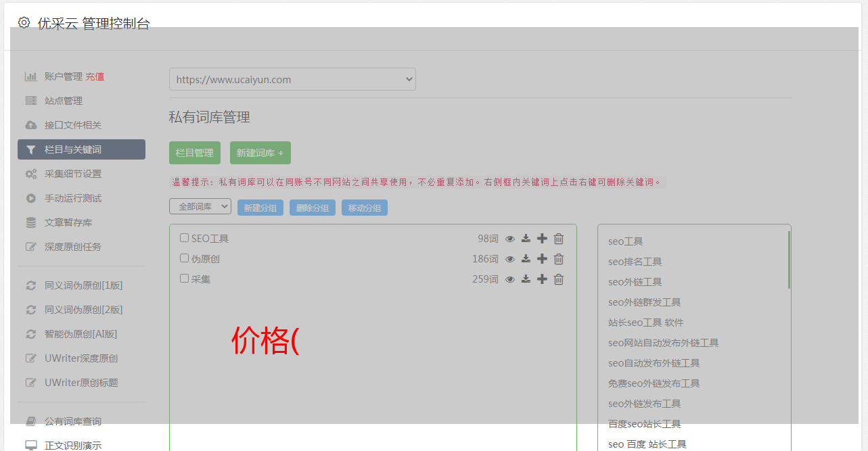
Task: Open 账户管理 in the sidebar
Action: (64, 76)
